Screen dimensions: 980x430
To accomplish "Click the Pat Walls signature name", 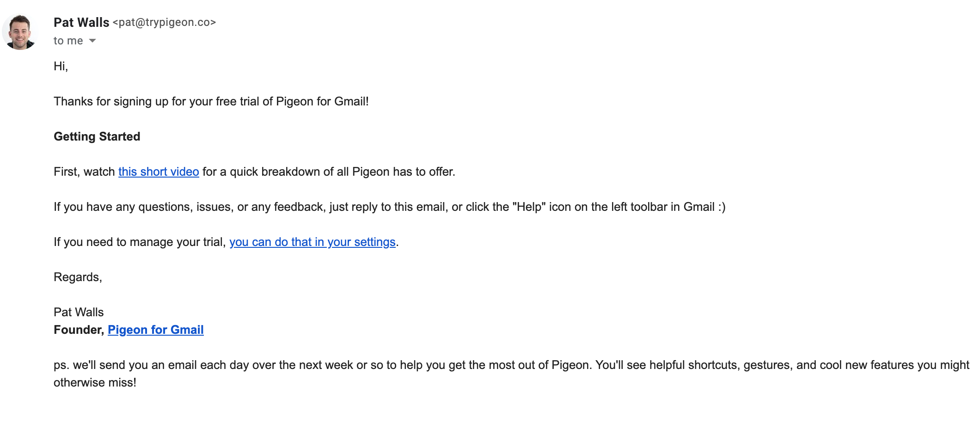I will [79, 312].
